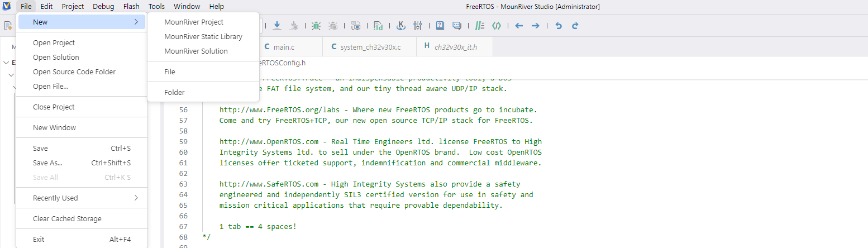Click the MounRiver Studio logo icon
Viewport: 868px width, 248px height.
click(7, 7)
